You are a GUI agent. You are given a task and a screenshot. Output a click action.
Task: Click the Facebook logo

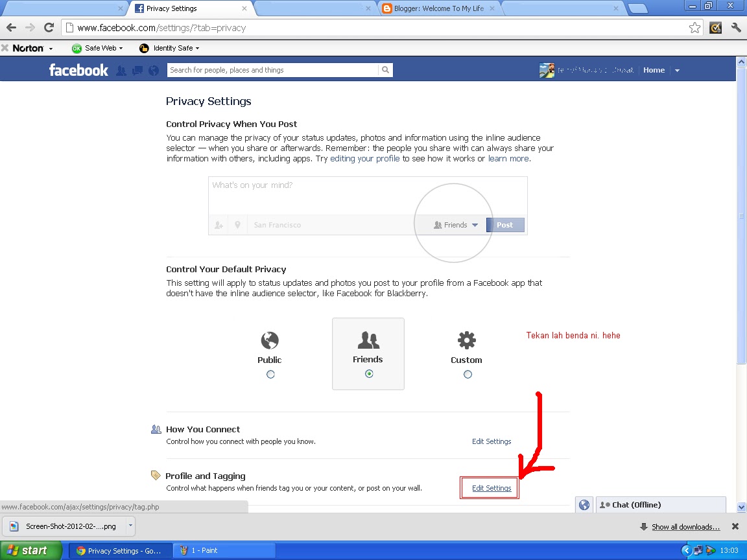tap(78, 71)
